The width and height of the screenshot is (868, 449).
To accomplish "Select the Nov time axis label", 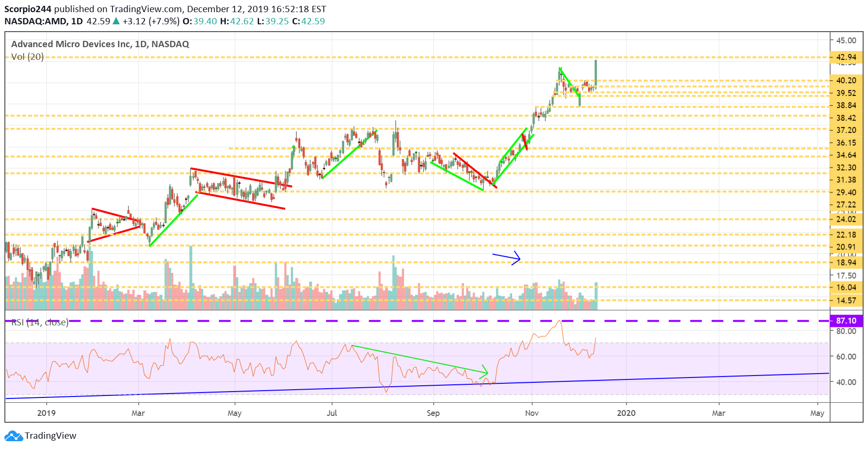I will tap(532, 413).
